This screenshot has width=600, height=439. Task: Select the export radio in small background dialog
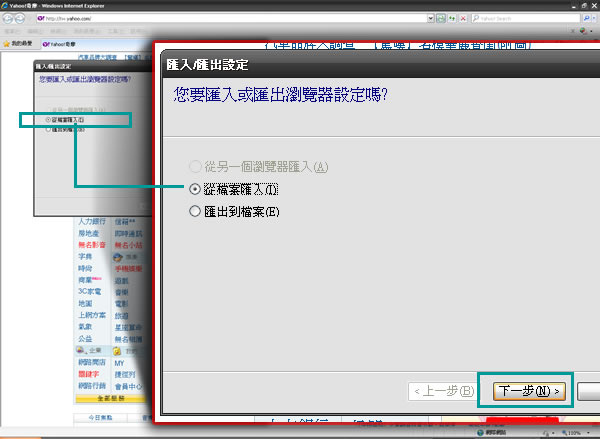coord(48,130)
